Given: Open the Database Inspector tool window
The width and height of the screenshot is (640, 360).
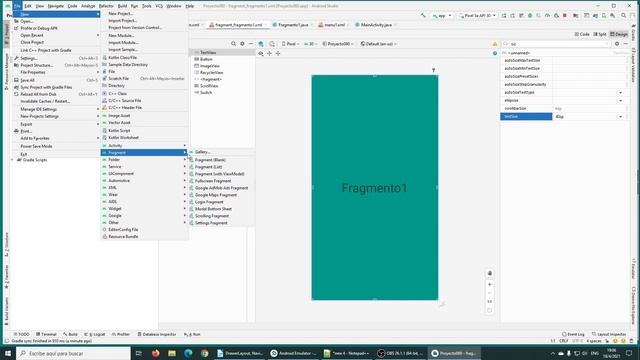Looking at the screenshot, I should tap(157, 334).
